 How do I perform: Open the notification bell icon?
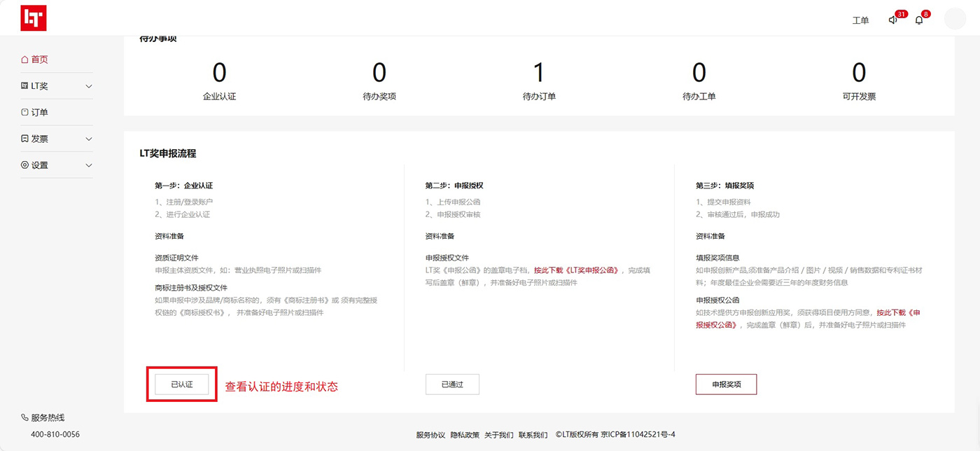[919, 20]
